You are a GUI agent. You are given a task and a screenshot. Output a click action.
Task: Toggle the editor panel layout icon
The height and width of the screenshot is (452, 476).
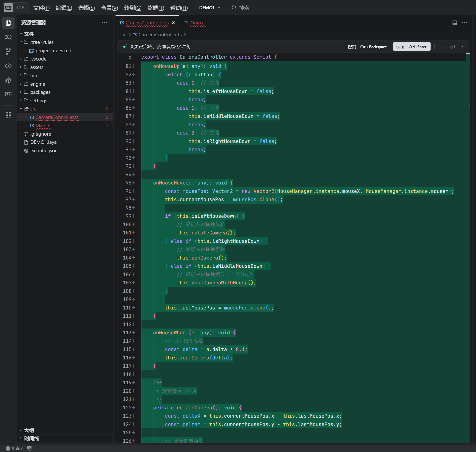(455, 23)
